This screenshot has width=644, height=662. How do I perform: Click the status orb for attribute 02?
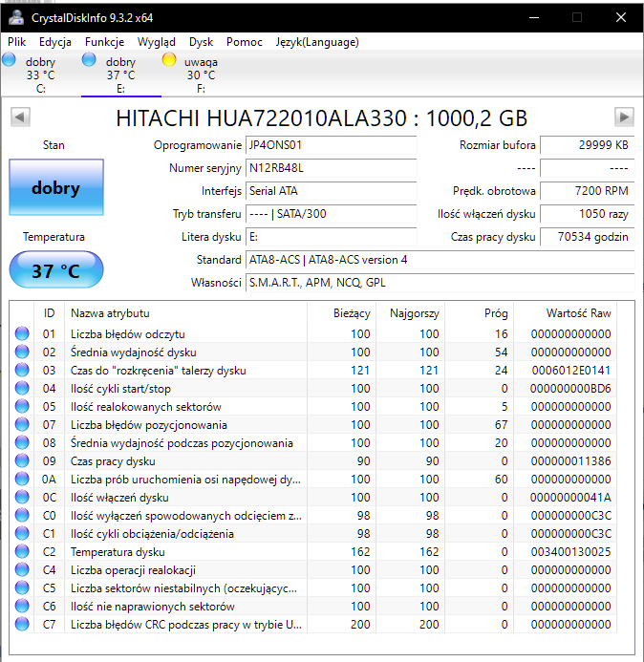coord(22,352)
